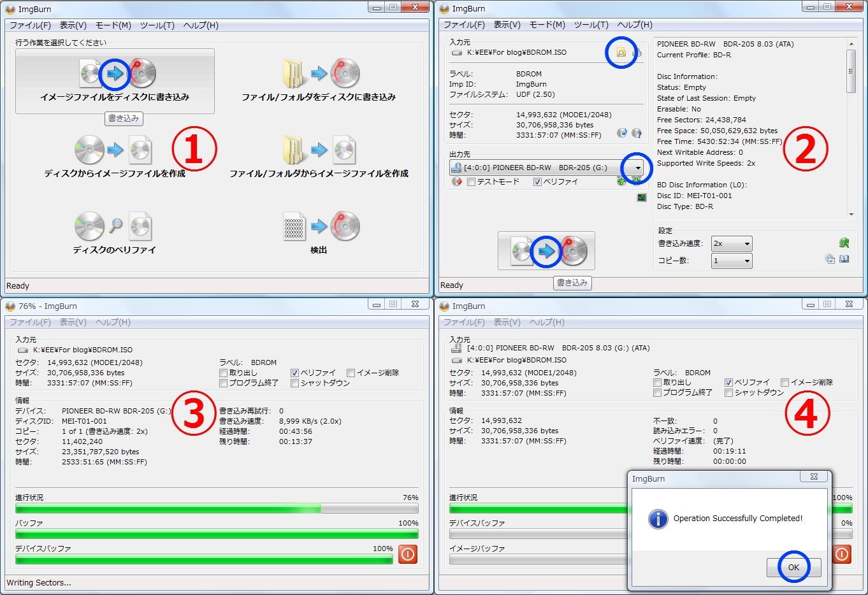Click the gear checklist icon in settings
This screenshot has height=595, width=868.
830,259
